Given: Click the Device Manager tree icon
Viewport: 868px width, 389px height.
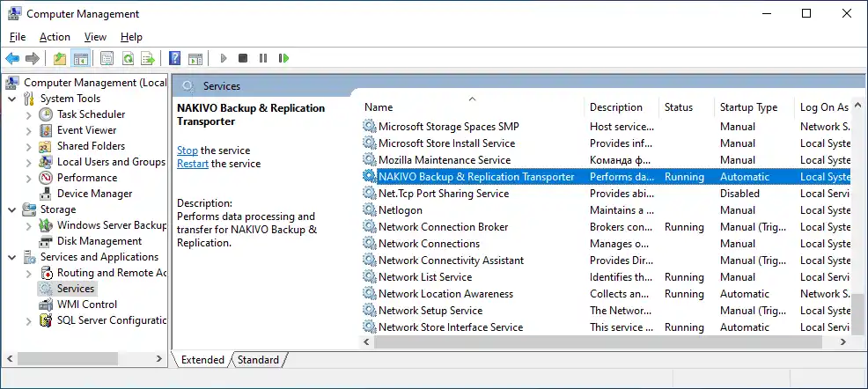Looking at the screenshot, I should click(46, 194).
